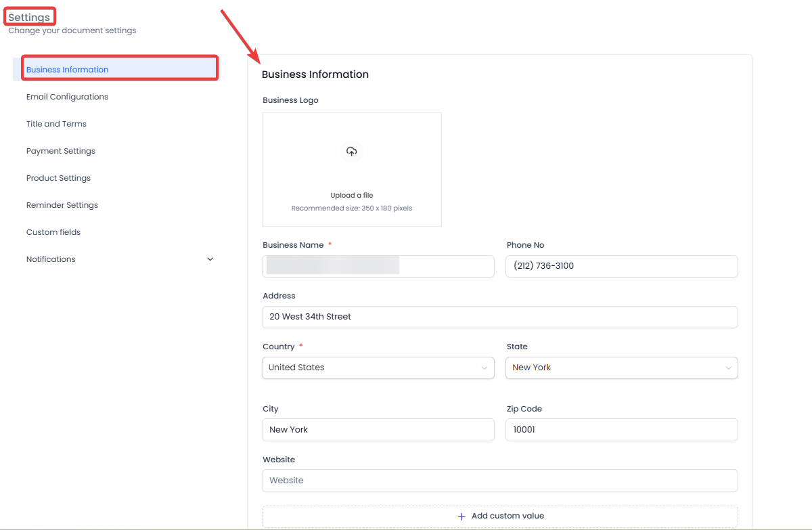
Task: Open the Country dropdown showing United States
Action: click(378, 368)
